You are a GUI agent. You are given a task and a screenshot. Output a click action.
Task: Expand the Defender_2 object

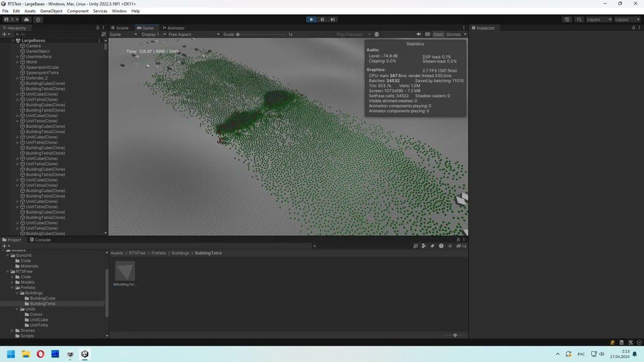[18, 78]
